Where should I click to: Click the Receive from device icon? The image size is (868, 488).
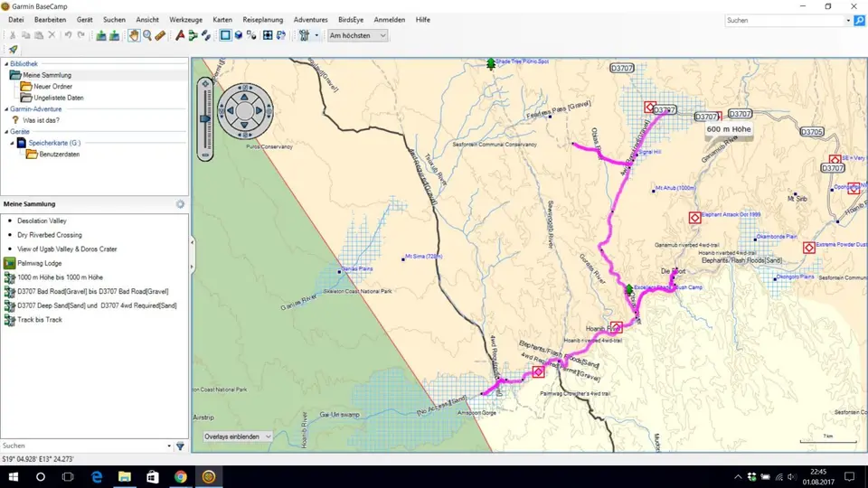click(114, 35)
